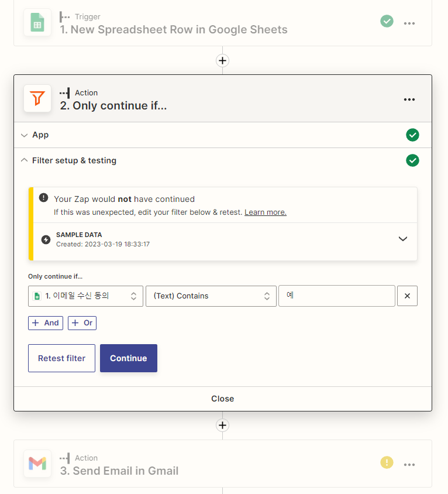The image size is (448, 494).
Task: Add an And condition
Action: 46,323
